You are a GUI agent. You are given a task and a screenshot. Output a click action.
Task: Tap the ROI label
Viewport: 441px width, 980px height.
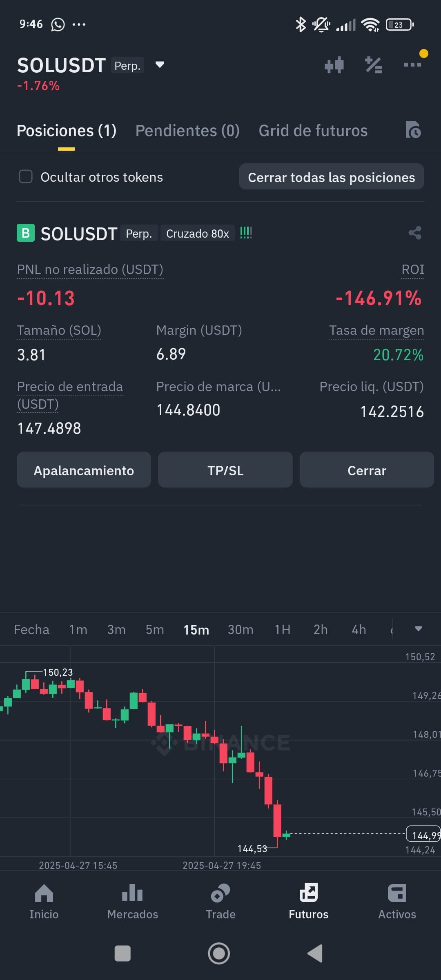[x=413, y=269]
